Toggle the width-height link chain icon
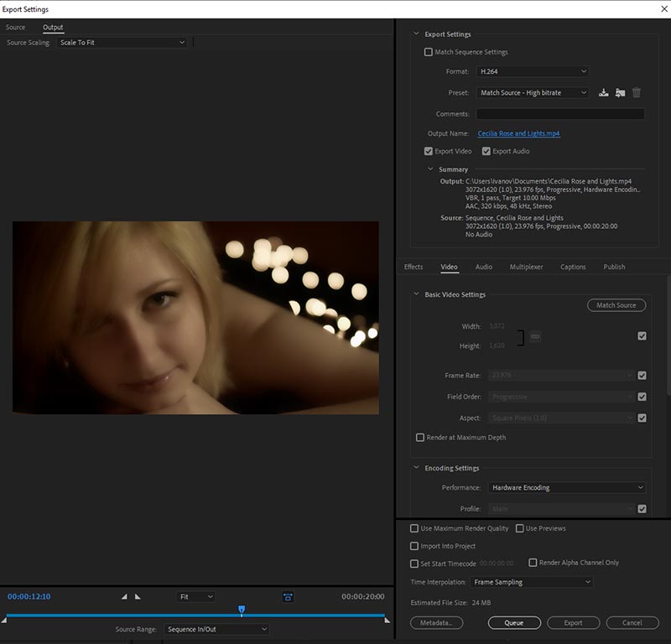Viewport: 671px width, 644px height. tap(535, 336)
